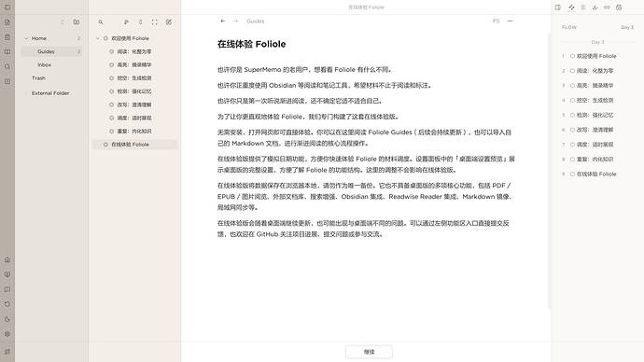Collapse the '欢迎使用 Foliole' tree chevron
Viewport: 644px width, 362px height.
tap(98, 38)
